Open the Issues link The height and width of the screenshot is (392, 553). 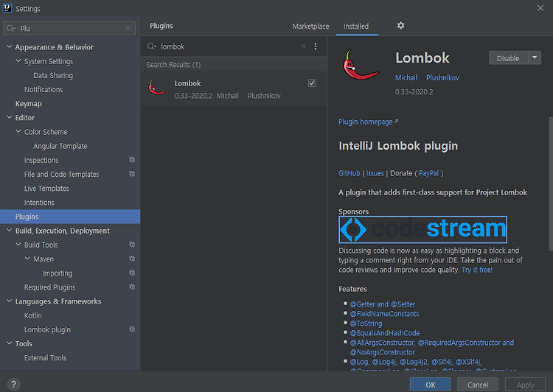pos(375,173)
